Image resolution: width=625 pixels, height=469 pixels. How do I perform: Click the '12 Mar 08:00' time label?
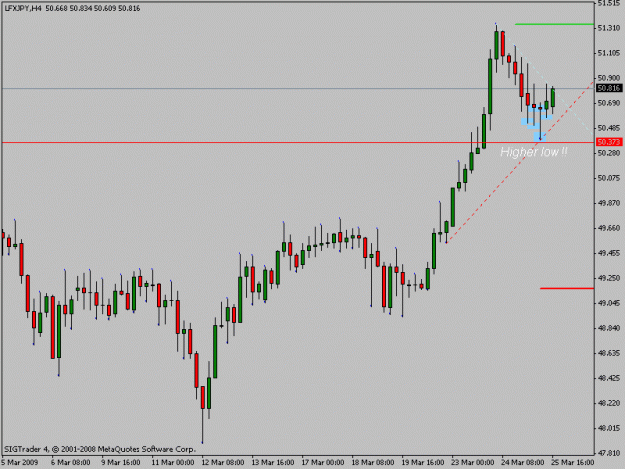point(223,463)
